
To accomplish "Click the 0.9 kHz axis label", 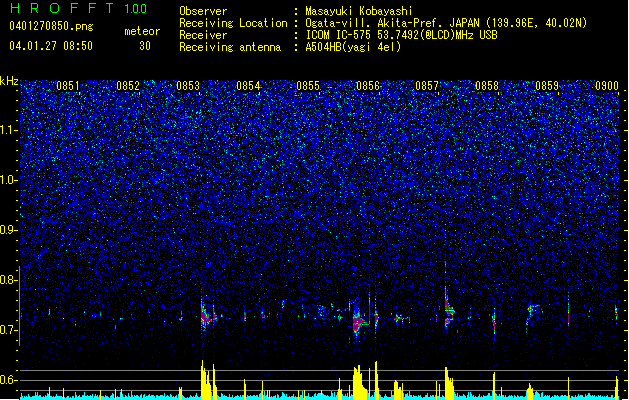I will 9,229.
